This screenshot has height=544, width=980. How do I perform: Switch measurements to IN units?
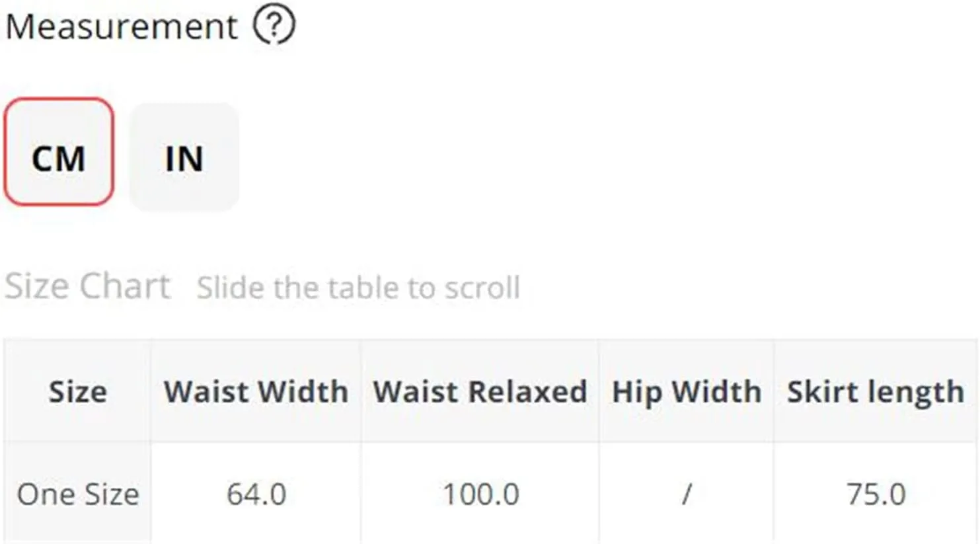pos(184,157)
